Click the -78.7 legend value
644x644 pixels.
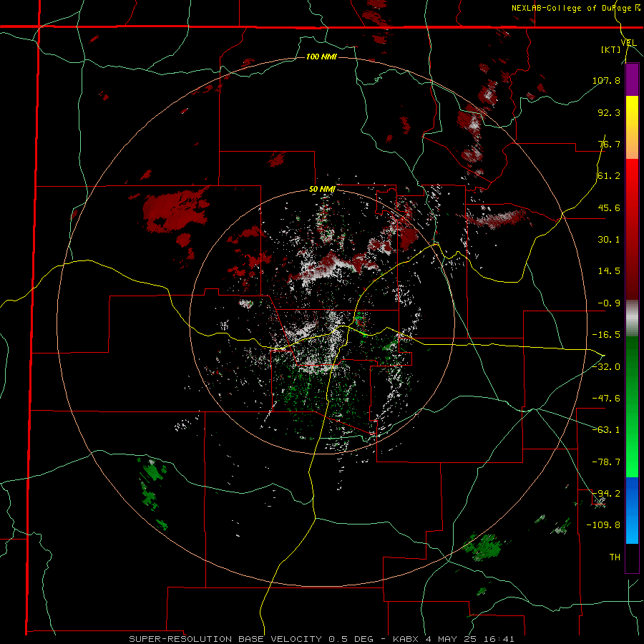coord(606,462)
